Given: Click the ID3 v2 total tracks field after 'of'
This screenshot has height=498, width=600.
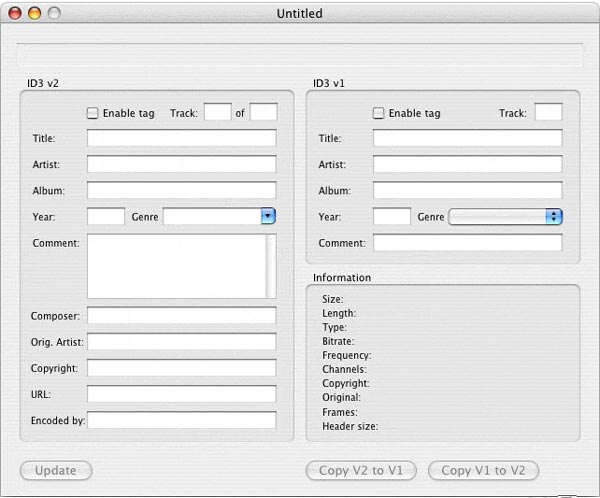Looking at the screenshot, I should [263, 112].
